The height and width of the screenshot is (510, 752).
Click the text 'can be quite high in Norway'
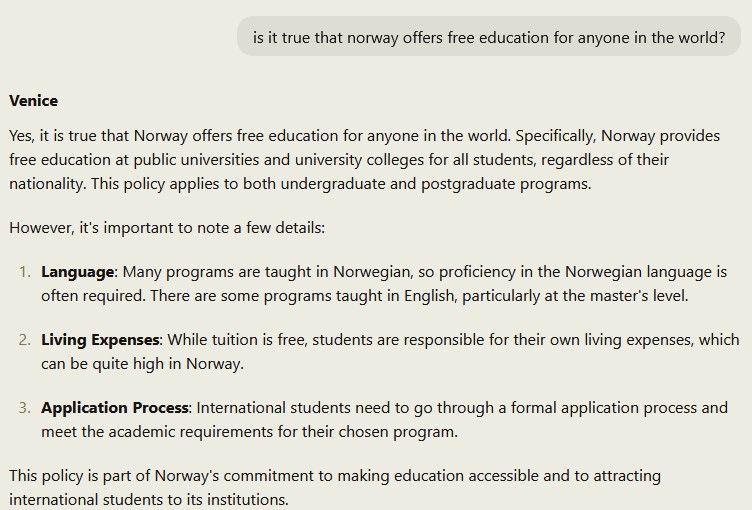click(x=142, y=364)
